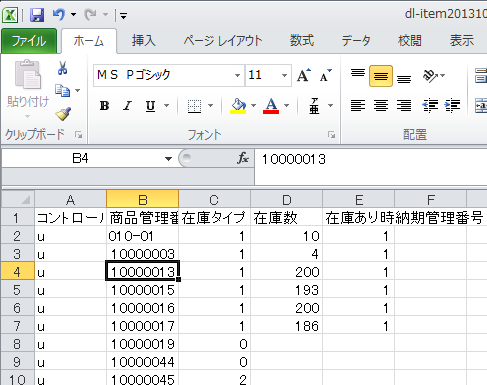Center text horizontally

click(381, 106)
